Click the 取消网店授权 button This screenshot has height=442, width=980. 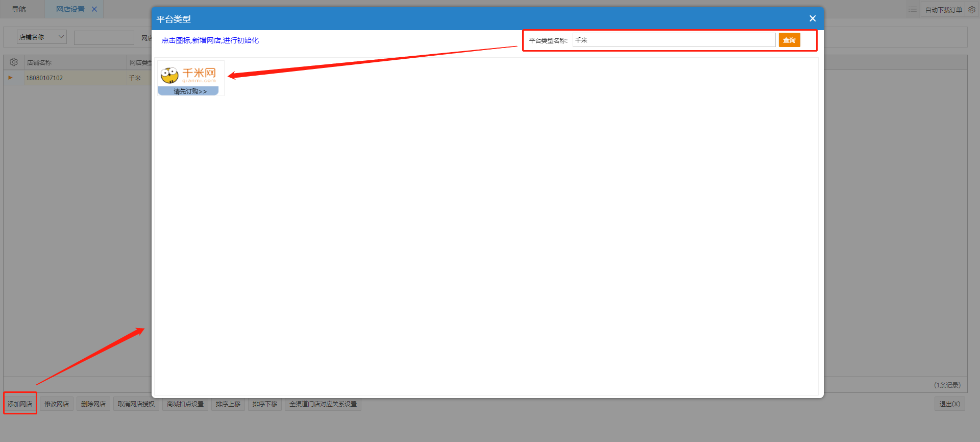(136, 404)
